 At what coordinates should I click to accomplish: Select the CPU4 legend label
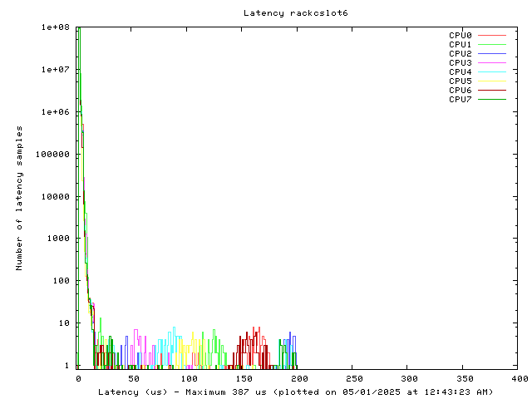coord(460,72)
